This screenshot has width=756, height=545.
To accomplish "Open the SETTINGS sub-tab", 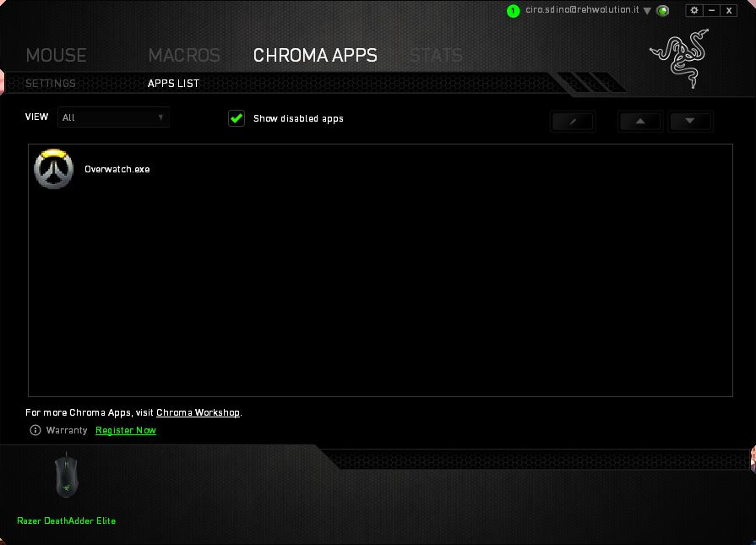I will [51, 84].
